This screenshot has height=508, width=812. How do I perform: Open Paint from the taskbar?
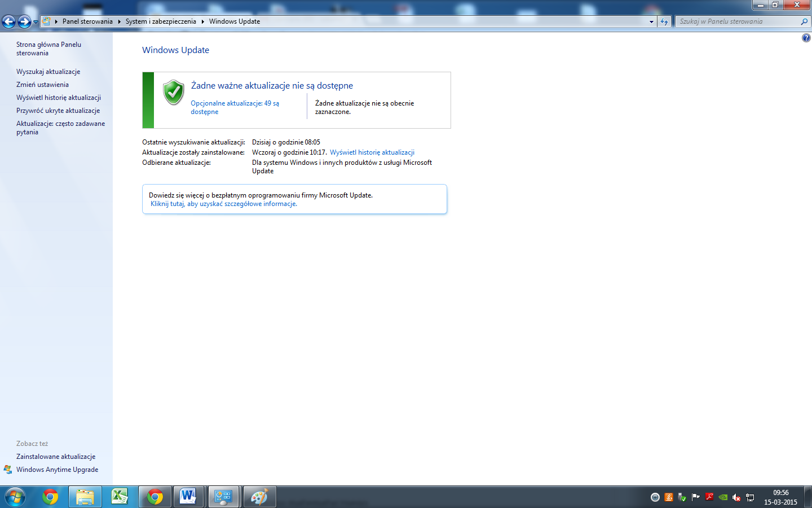click(259, 497)
